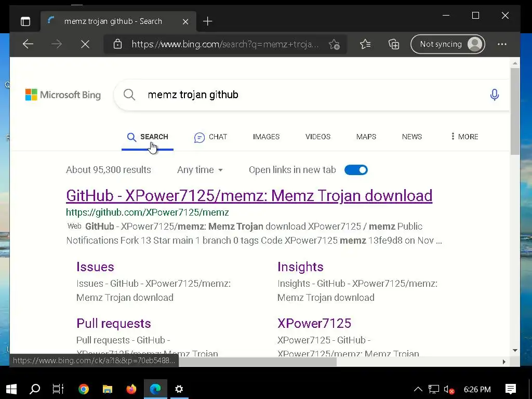Click the github.com/XPower7125/memz green URL
This screenshot has height=399, width=532.
click(x=147, y=212)
